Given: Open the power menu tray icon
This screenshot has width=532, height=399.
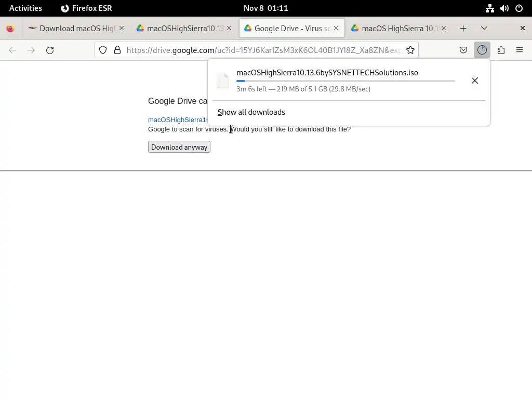Looking at the screenshot, I should (519, 8).
